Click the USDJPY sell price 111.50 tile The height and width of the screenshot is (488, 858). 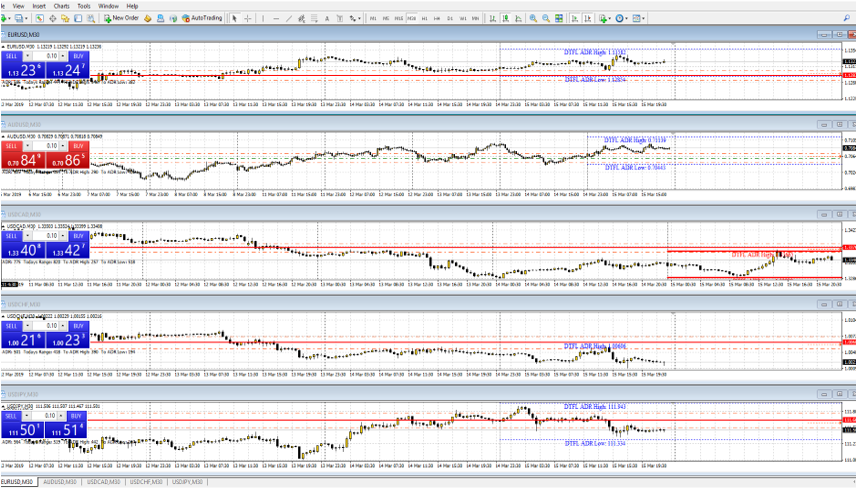[22, 429]
